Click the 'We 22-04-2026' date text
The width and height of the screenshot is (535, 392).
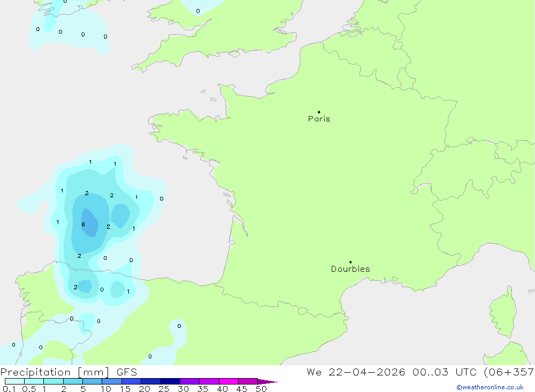pyautogui.click(x=356, y=372)
